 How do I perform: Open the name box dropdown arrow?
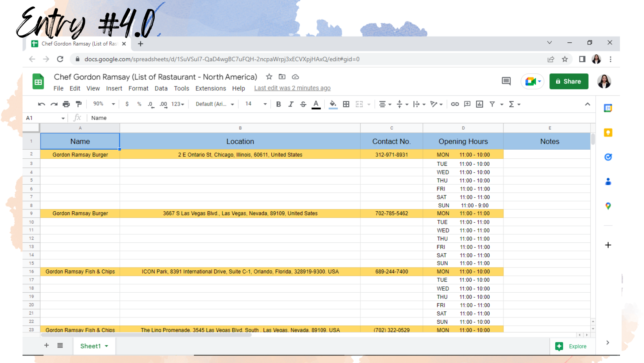coord(63,118)
